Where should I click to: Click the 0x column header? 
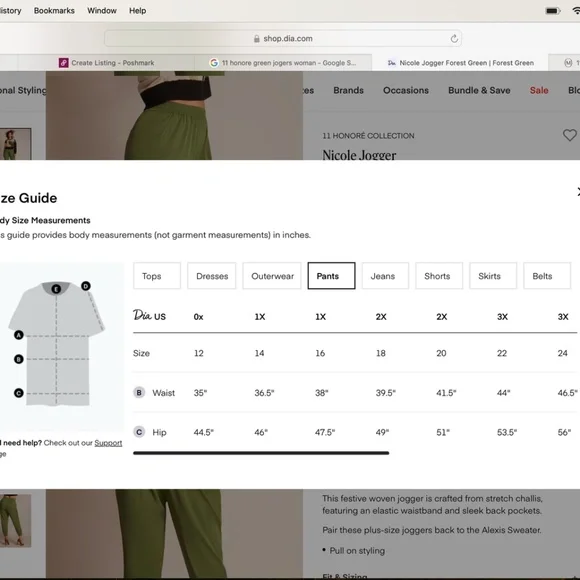(198, 317)
